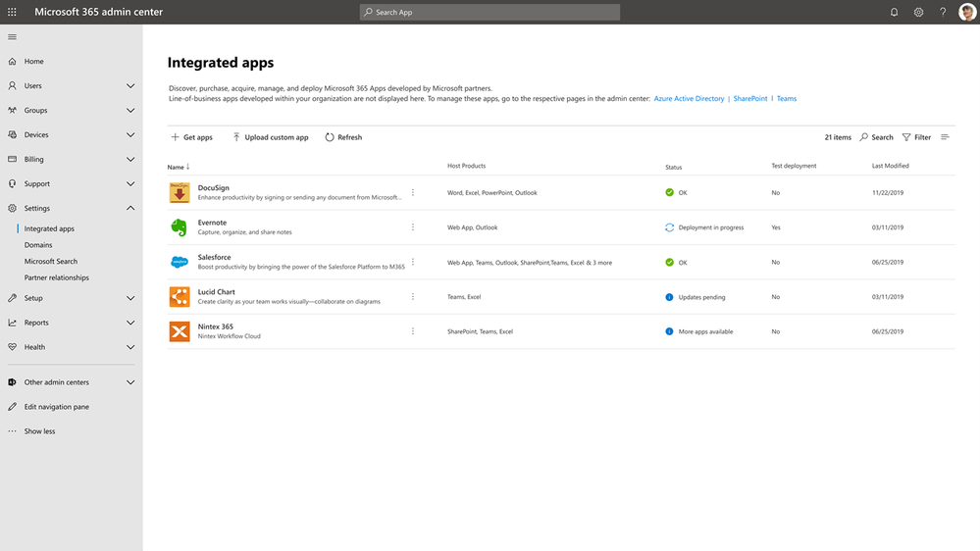Sort by Last Modified column header
Viewport: 980px width, 551px height.
890,166
